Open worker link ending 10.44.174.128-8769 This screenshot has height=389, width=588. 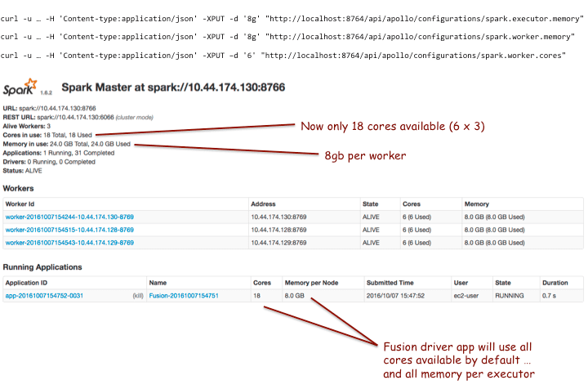coord(69,230)
